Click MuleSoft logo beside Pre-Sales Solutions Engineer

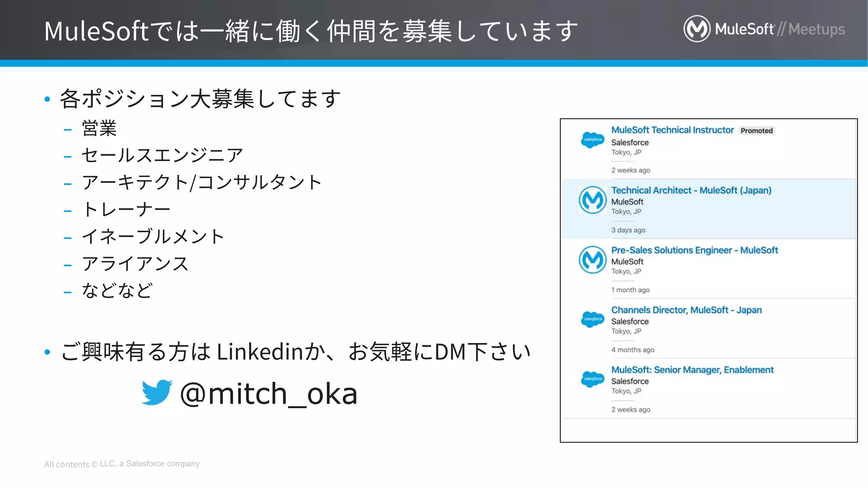point(593,260)
